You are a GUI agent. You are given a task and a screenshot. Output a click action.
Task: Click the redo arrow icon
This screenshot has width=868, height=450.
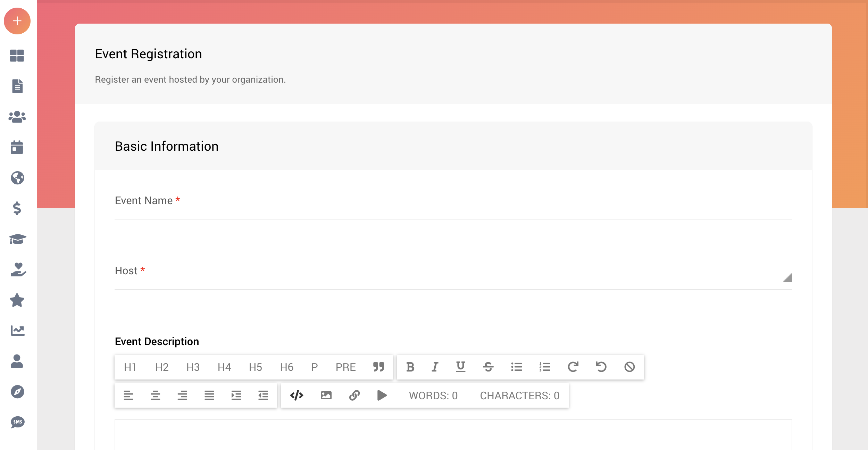573,367
